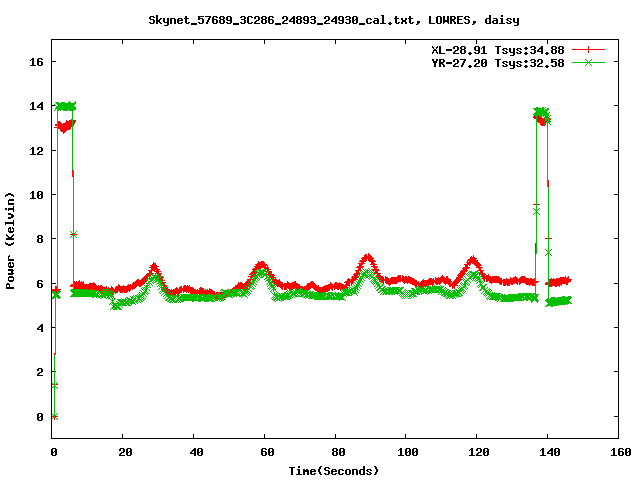640x480 pixels.
Task: Click the red peak near 90 seconds
Action: coord(368,258)
